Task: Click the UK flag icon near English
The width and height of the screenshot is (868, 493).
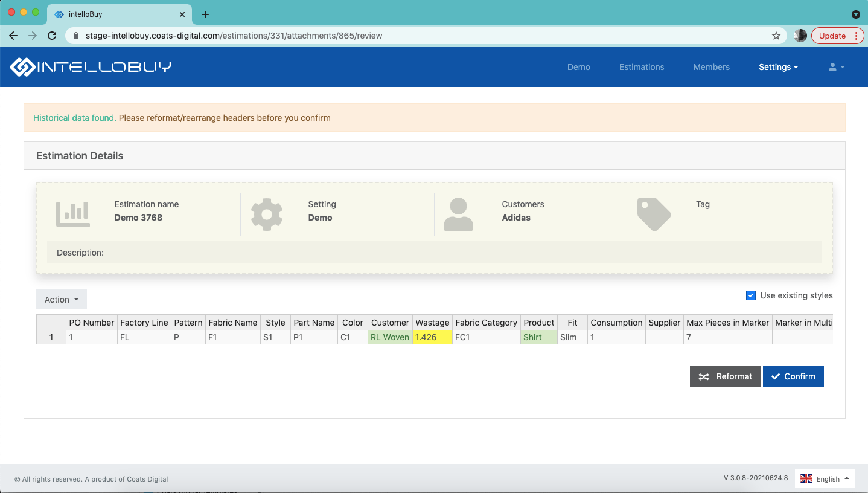Action: [x=806, y=478]
